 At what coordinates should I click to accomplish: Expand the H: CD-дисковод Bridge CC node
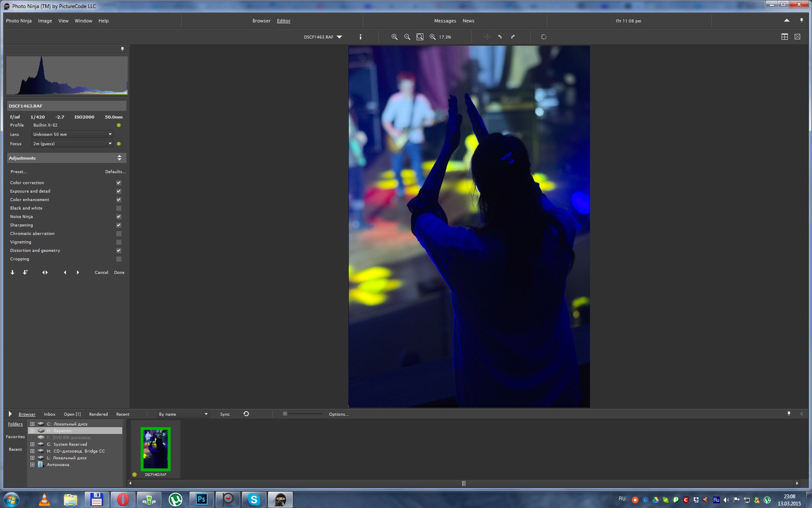pyautogui.click(x=32, y=451)
